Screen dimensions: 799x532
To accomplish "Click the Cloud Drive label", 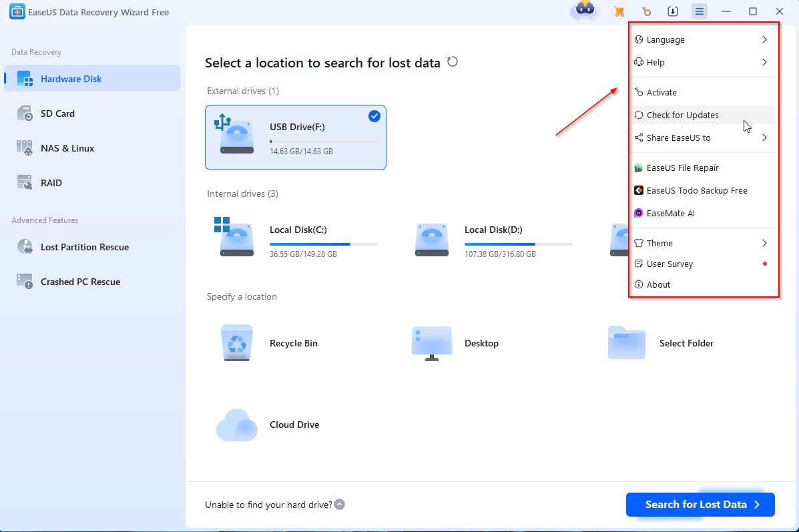I will [x=294, y=425].
